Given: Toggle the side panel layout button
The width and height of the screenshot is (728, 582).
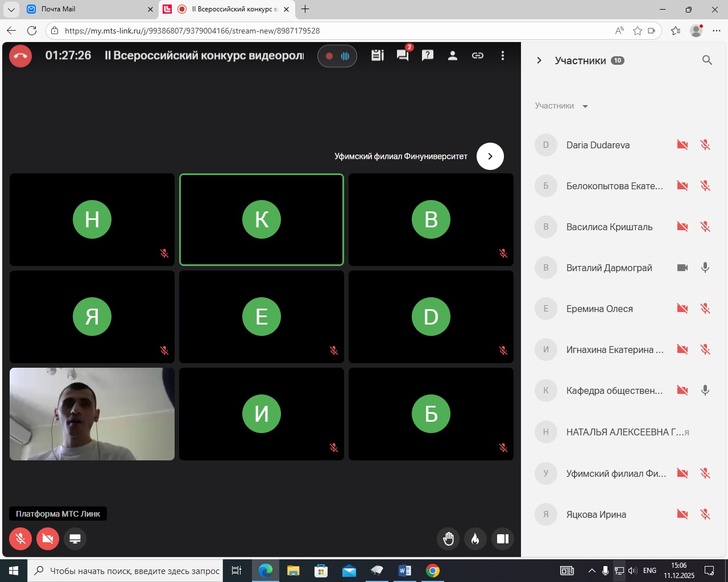Looking at the screenshot, I should coord(503,538).
